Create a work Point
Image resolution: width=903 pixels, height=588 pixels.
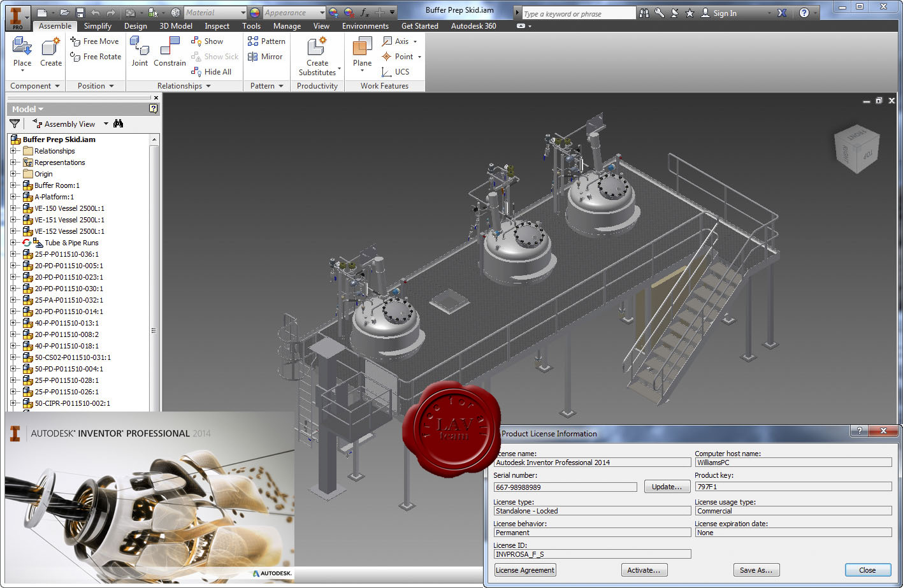point(398,57)
